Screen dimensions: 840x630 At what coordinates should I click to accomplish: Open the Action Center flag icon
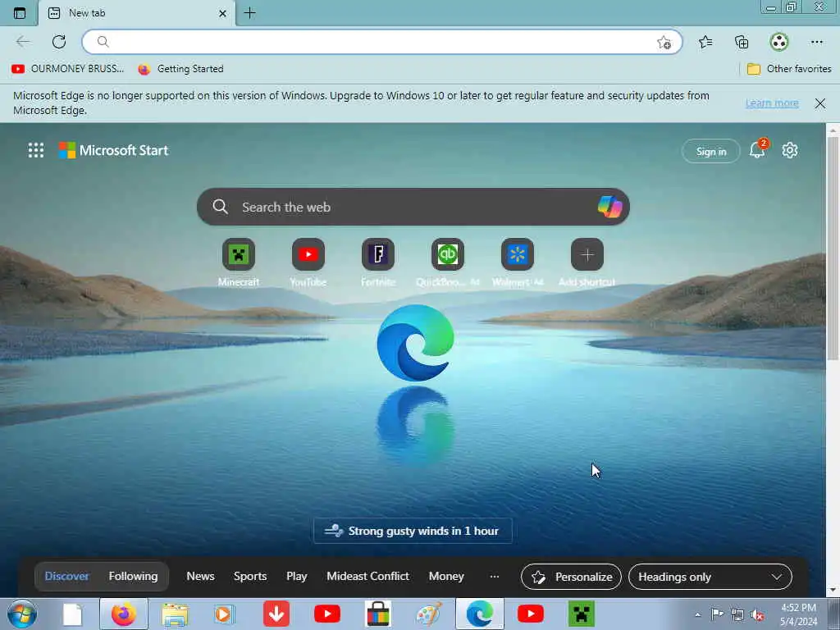(x=717, y=614)
